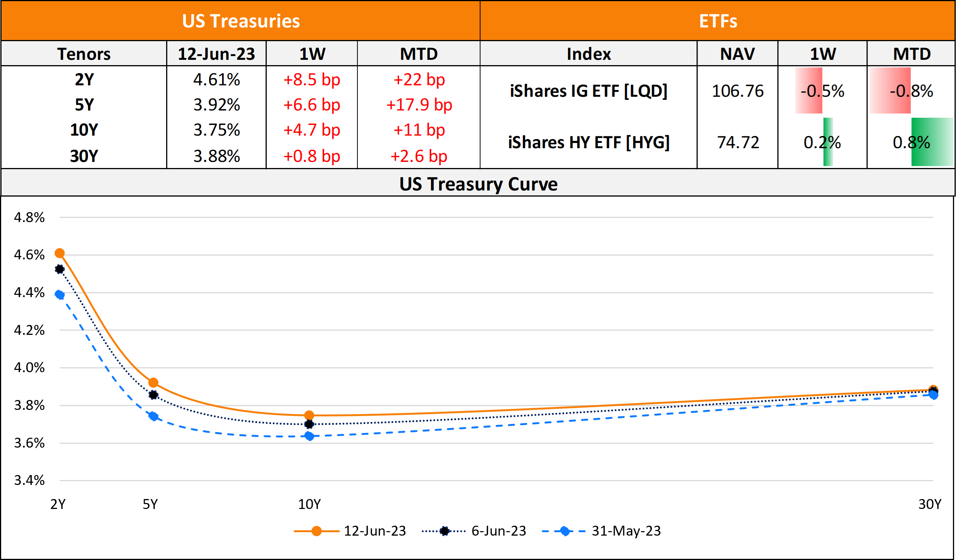Click the 4.61% yield cell
Screen dimensions: 956x560
tap(216, 80)
